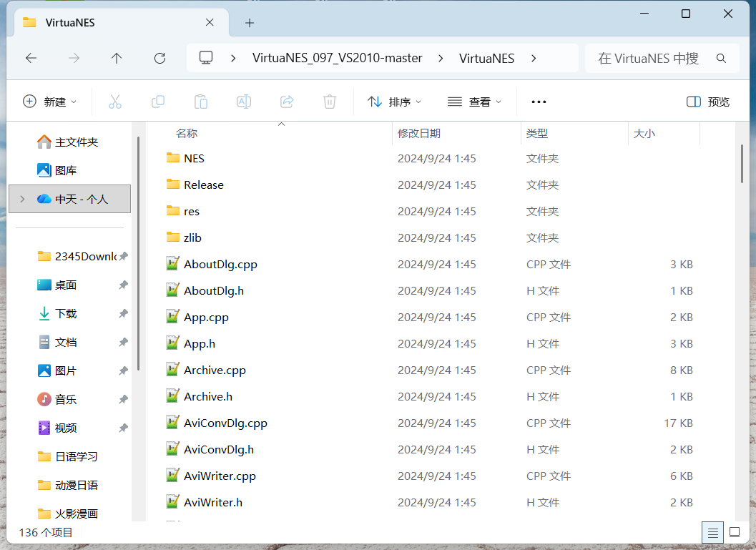Close the VirtuaNES tab
This screenshot has width=756, height=550.
click(210, 23)
